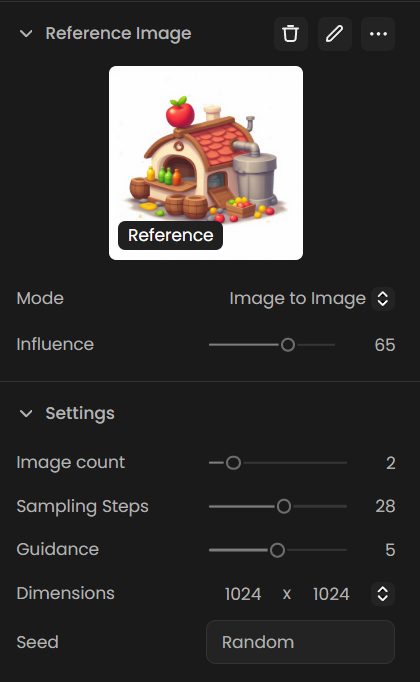The width and height of the screenshot is (420, 682).
Task: Open the Dimensions preset selector arrows
Action: click(x=383, y=594)
